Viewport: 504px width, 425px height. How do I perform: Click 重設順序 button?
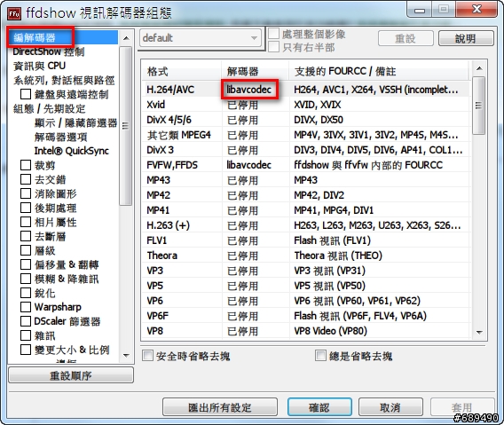point(71,375)
